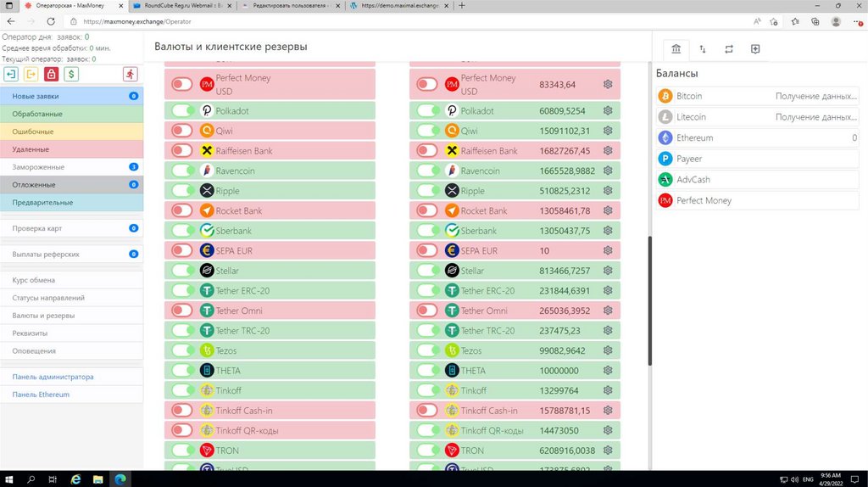The height and width of the screenshot is (487, 868).
Task: Open settings gear for Sberbank reserve
Action: [608, 231]
